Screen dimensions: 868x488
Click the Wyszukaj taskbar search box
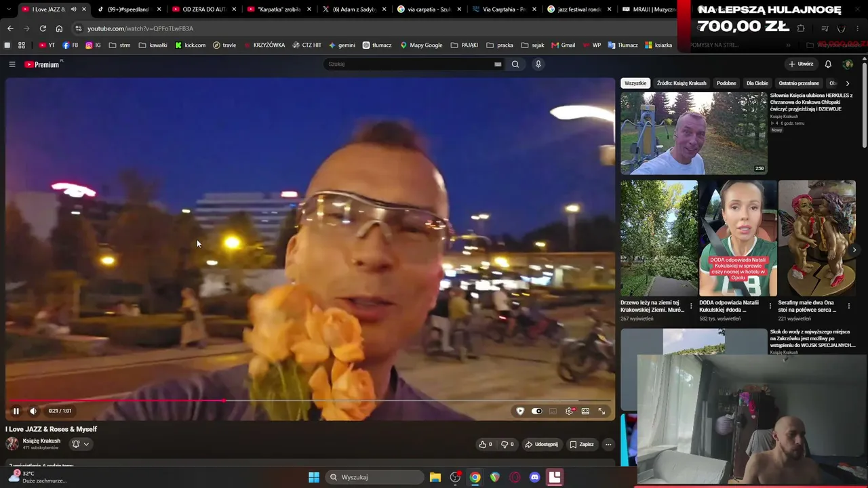(x=374, y=477)
